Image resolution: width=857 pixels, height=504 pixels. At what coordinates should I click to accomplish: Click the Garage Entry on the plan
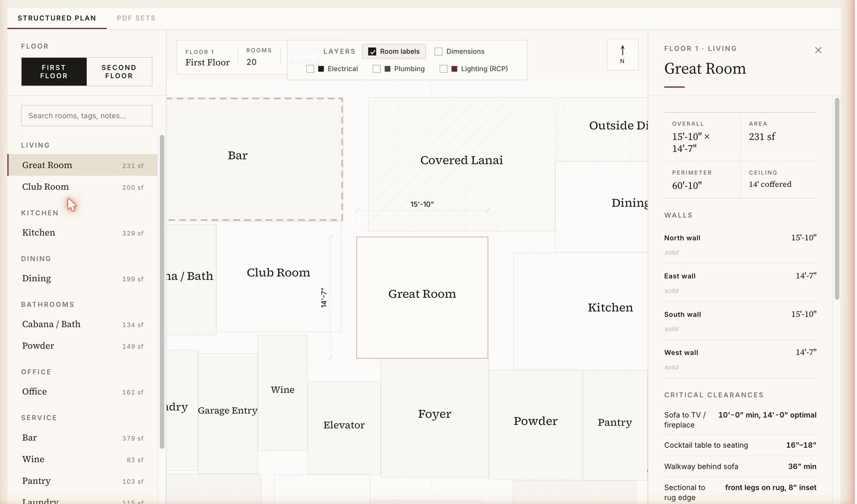[228, 413]
